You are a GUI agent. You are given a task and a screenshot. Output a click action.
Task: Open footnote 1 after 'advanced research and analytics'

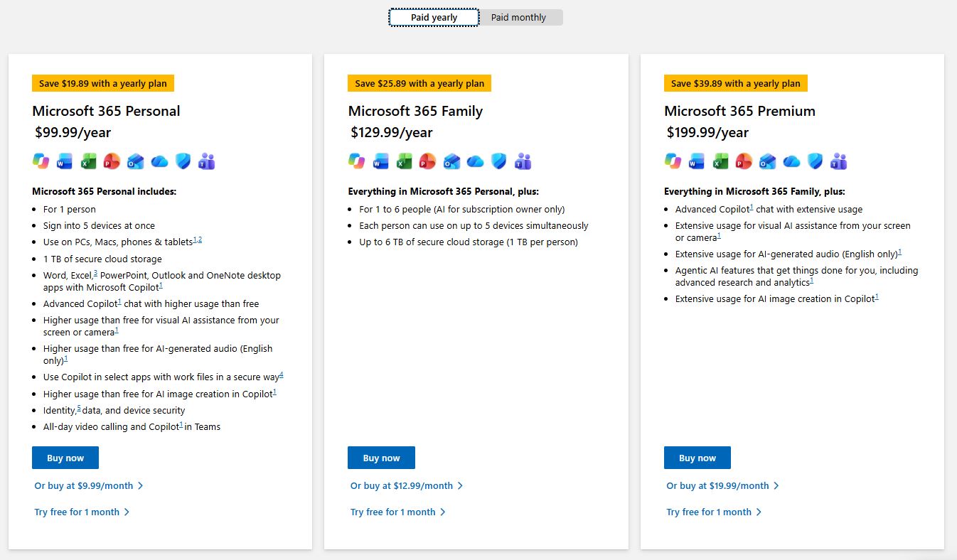tap(811, 280)
